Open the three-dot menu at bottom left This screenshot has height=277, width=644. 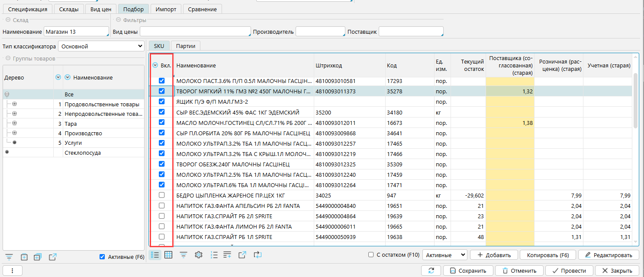tap(13, 271)
